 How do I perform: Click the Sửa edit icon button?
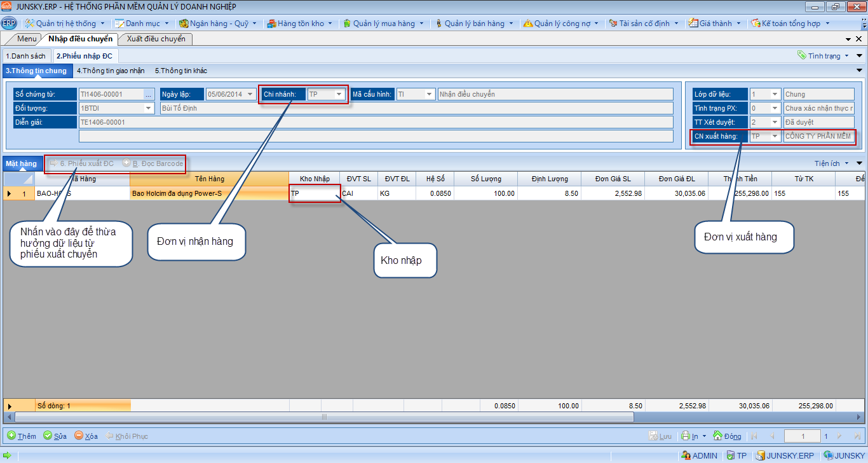[48, 436]
